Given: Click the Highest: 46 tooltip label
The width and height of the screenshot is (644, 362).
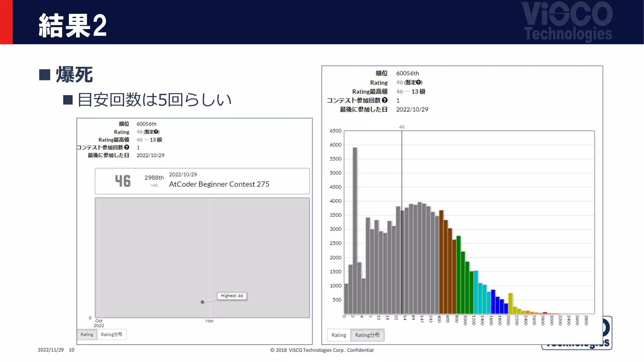Looking at the screenshot, I should point(232,296).
